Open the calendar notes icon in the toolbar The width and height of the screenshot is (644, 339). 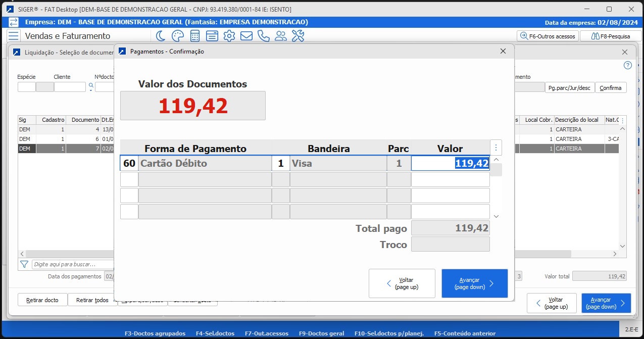(x=212, y=36)
